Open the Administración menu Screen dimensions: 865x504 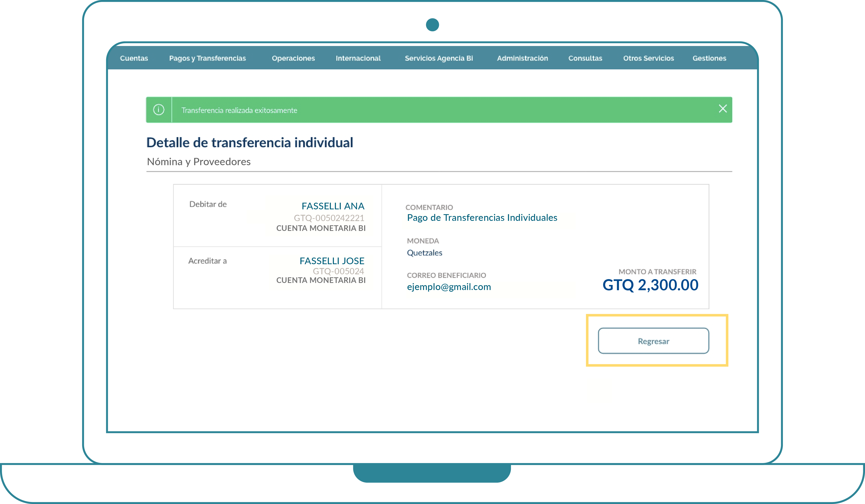click(522, 58)
